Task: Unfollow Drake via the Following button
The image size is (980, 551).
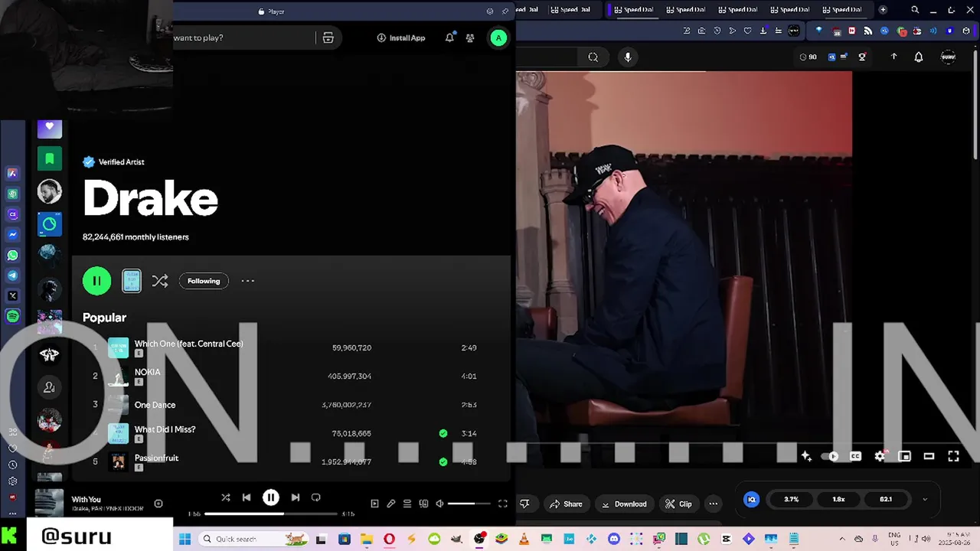Action: pos(204,281)
